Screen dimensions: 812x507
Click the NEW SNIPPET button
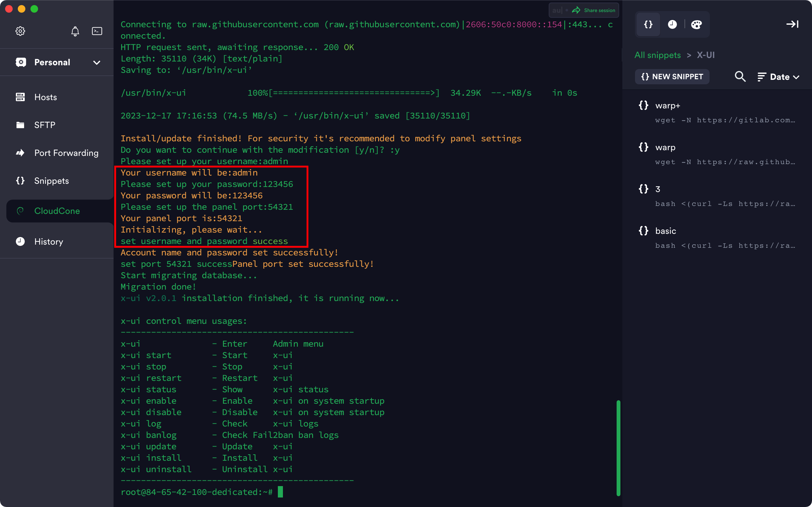pyautogui.click(x=672, y=77)
